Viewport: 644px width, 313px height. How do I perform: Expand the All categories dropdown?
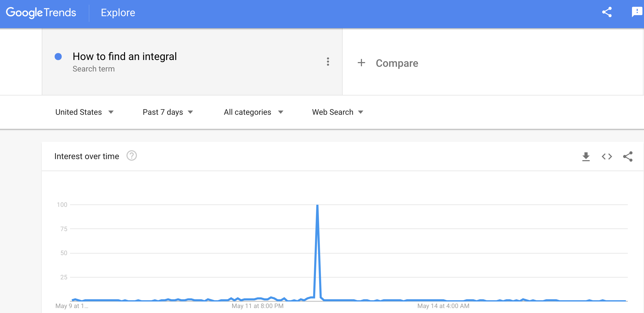[253, 112]
